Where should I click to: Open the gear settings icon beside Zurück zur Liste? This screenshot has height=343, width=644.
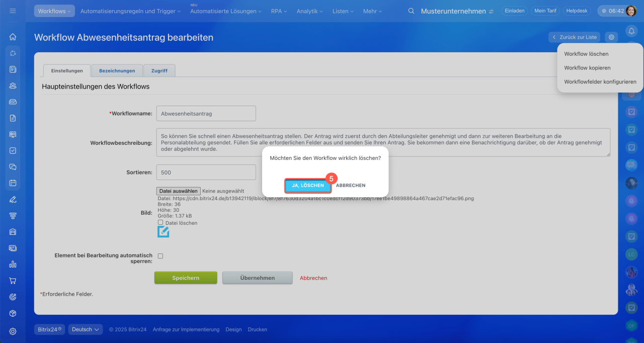[611, 37]
